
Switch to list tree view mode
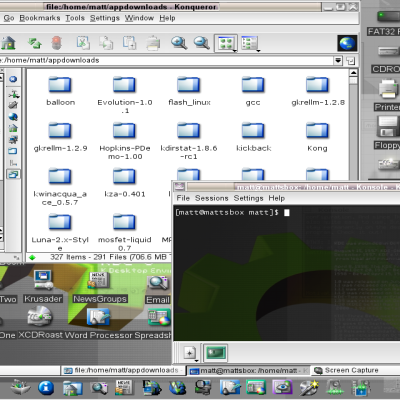(249, 43)
